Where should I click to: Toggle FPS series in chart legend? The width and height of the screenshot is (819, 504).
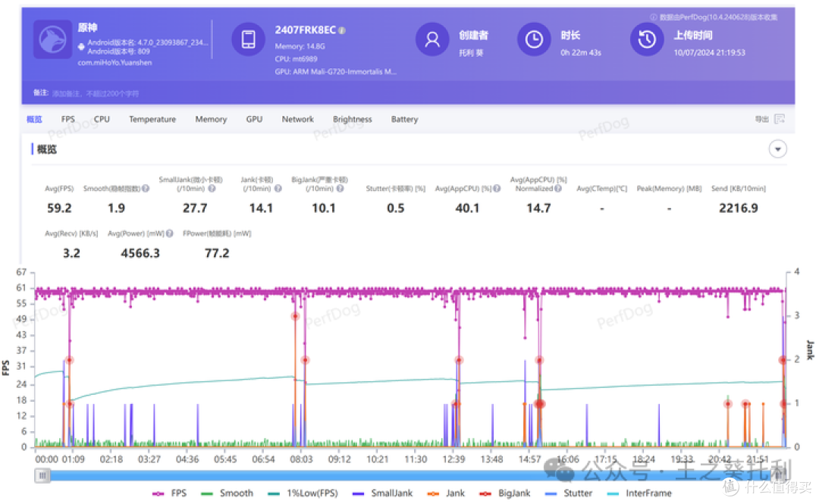coord(170,493)
